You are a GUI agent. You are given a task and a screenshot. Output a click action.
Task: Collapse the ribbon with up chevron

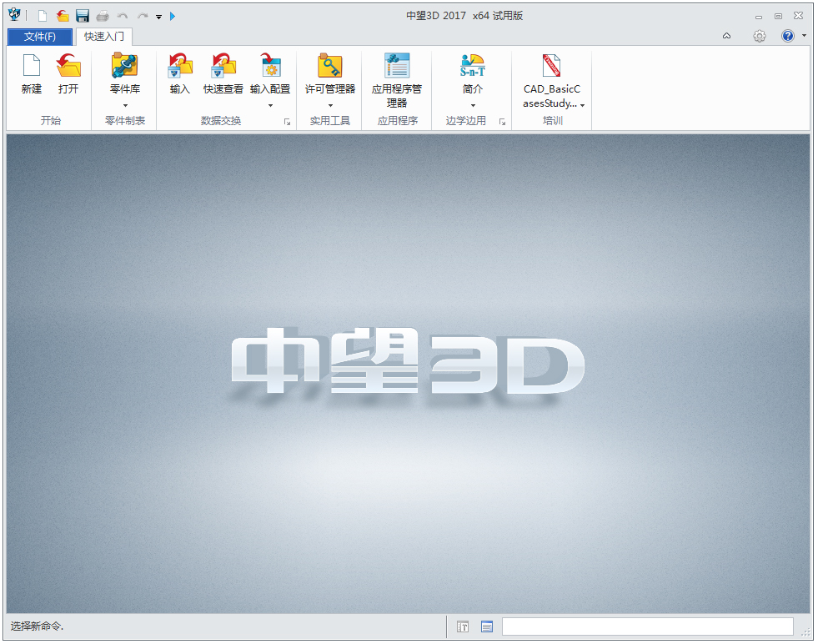pos(726,36)
